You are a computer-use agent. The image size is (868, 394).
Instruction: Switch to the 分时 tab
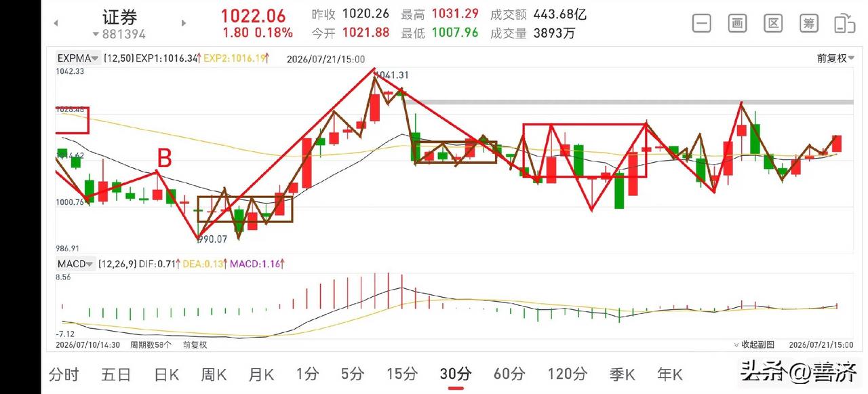click(x=64, y=374)
